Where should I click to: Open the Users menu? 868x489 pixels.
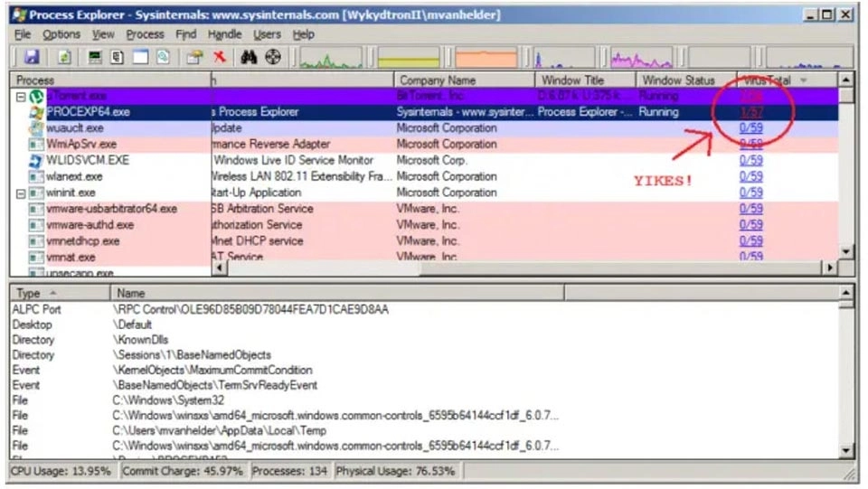(267, 34)
